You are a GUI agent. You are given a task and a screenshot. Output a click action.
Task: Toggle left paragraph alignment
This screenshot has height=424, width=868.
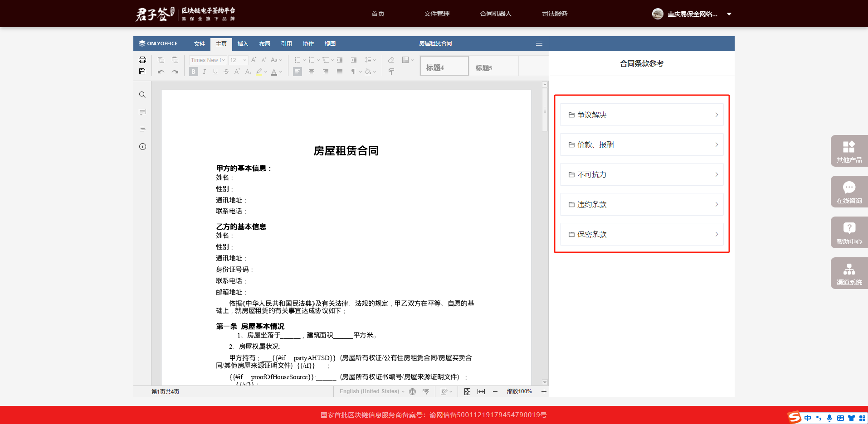pos(297,72)
